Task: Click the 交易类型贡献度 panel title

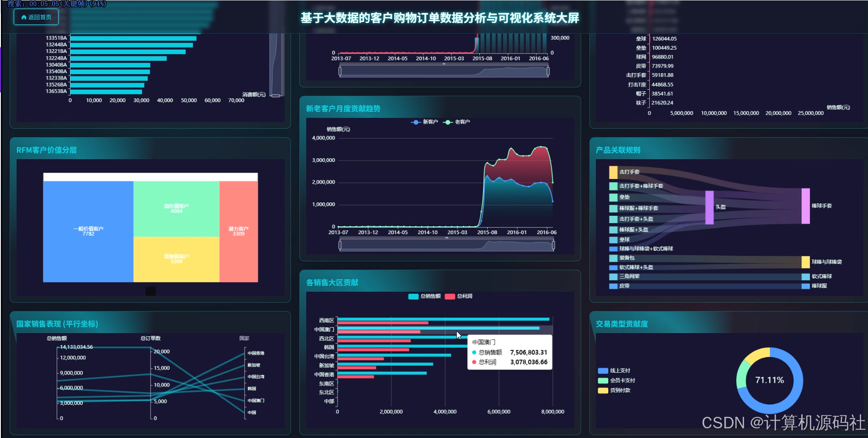Action: [622, 324]
